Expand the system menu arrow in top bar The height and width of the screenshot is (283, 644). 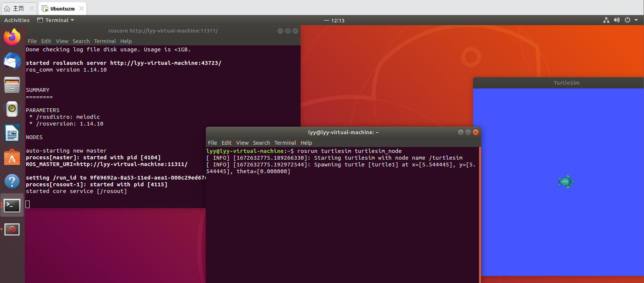coord(636,20)
